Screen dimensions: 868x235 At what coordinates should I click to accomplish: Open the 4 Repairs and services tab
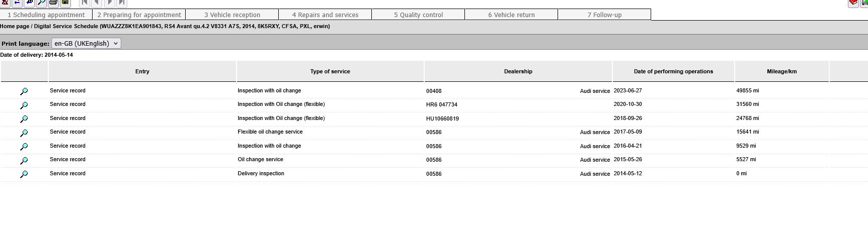(x=325, y=15)
